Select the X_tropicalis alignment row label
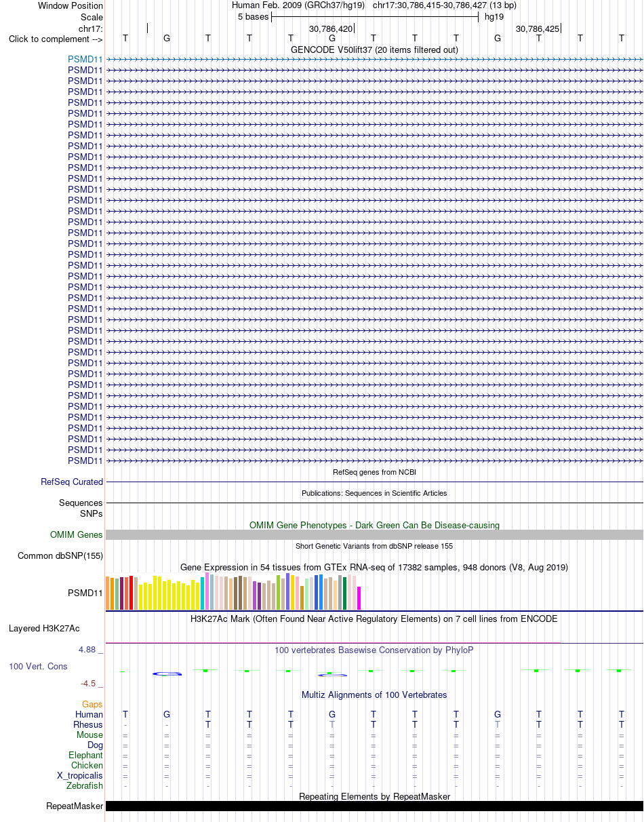 [x=80, y=775]
